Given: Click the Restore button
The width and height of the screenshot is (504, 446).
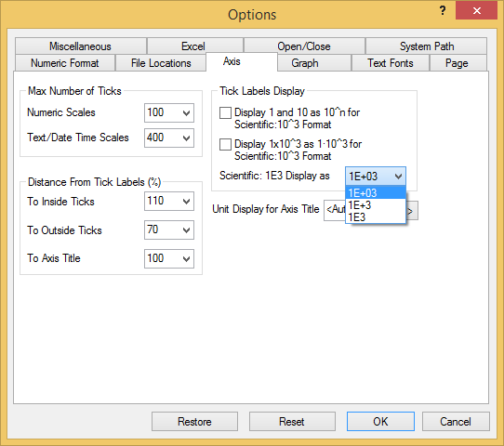Looking at the screenshot, I should pyautogui.click(x=194, y=421).
